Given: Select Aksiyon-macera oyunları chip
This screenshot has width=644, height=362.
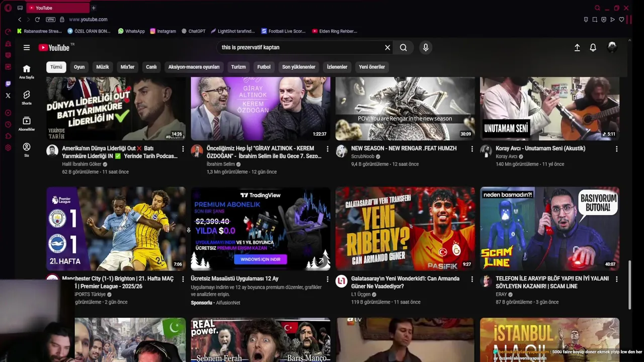Looking at the screenshot, I should (x=194, y=67).
